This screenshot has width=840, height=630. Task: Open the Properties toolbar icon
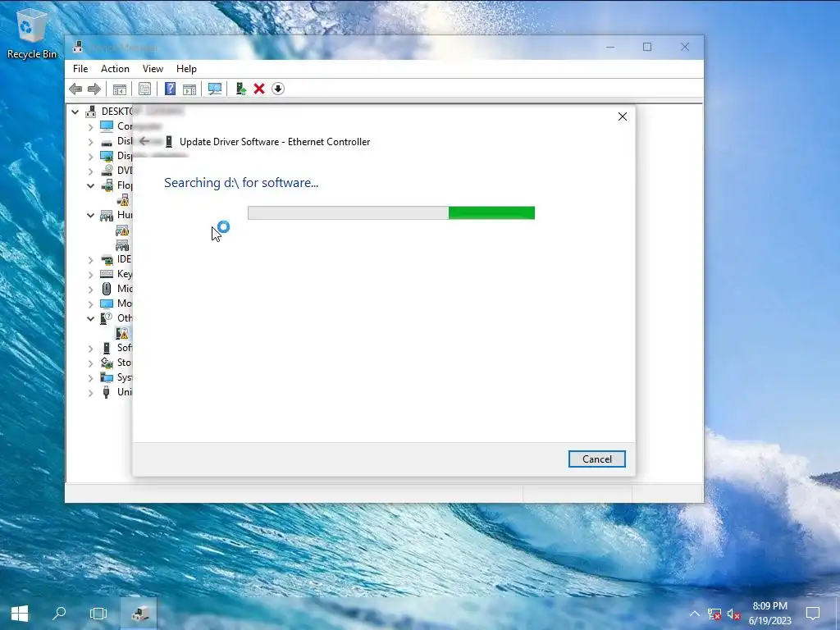click(x=144, y=89)
